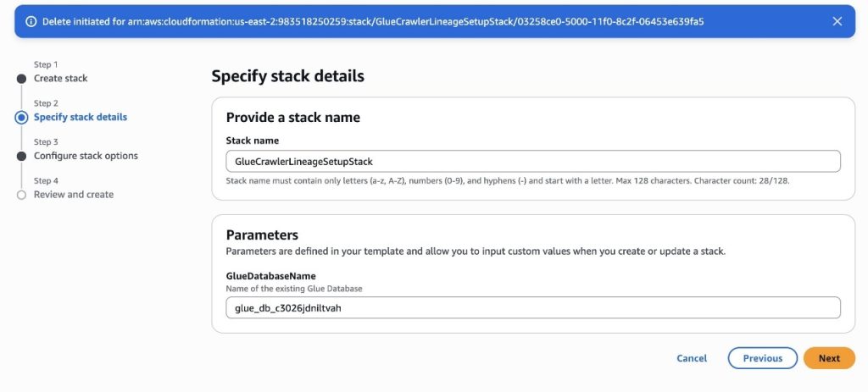Go back with the Previous button
This screenshot has height=392, width=868.
(762, 358)
